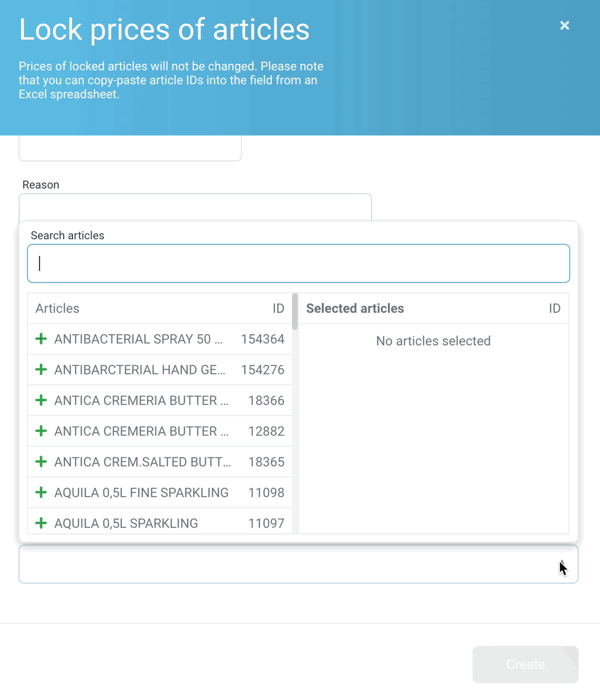Screen dimensions: 600x700
Task: Select the ANTIBACTERIAL SPRAY 50 row text
Action: 138,339
